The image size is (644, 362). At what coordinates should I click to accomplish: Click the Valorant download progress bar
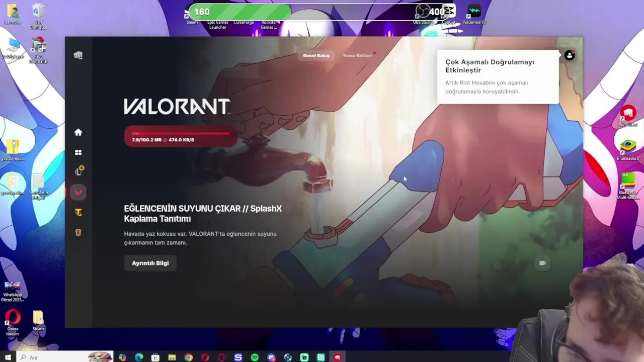pyautogui.click(x=181, y=137)
